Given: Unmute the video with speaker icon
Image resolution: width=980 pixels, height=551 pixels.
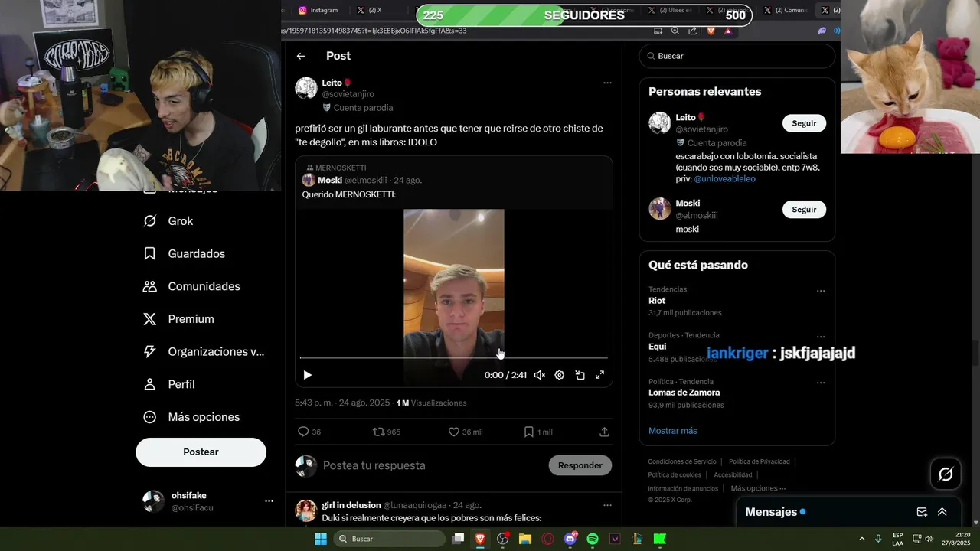Looking at the screenshot, I should pos(539,375).
